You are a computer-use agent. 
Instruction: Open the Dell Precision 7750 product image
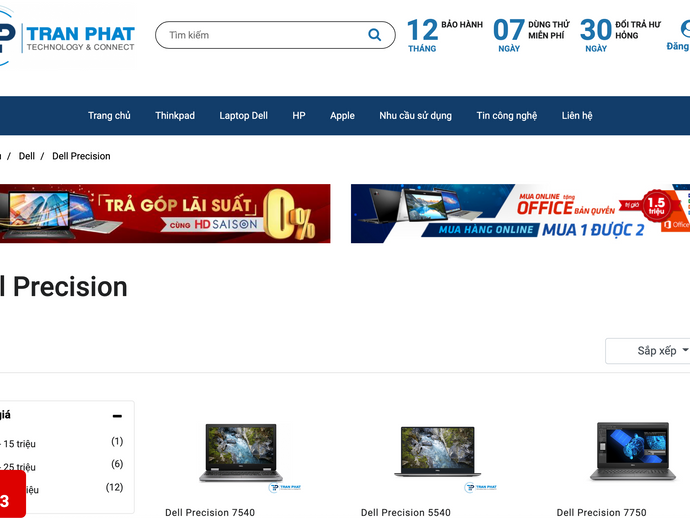633,452
